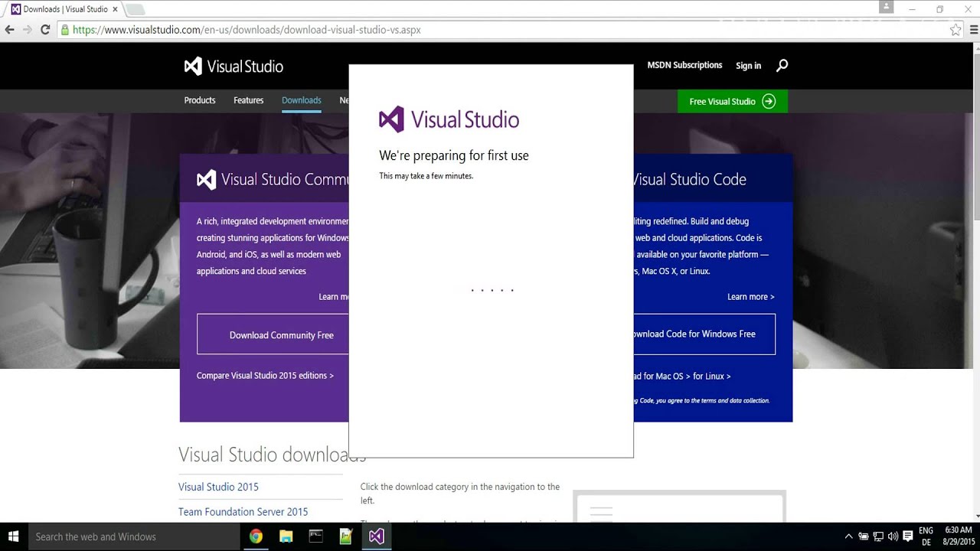
Task: Click the Chrome user profile icon
Action: (x=886, y=7)
